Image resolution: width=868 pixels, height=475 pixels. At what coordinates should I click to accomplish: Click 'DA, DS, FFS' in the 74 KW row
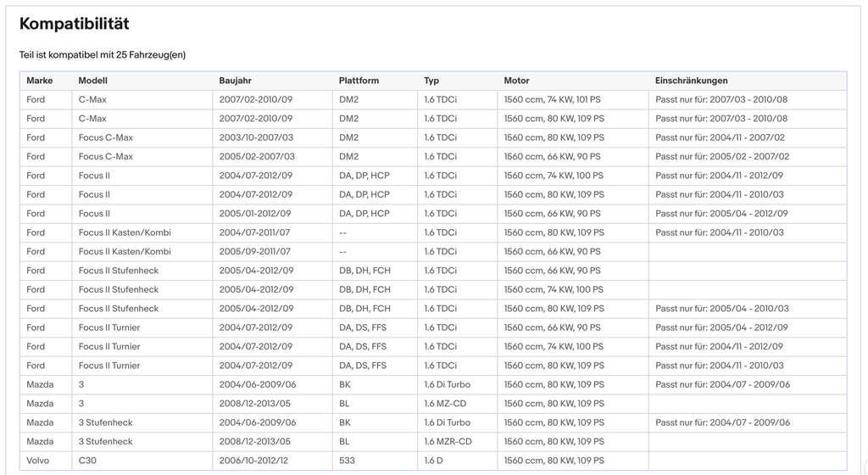point(363,347)
